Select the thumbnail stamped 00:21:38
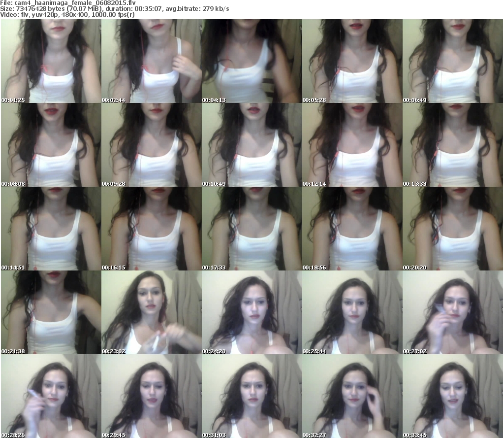Screen dimensions: 504x438 pos(51,312)
